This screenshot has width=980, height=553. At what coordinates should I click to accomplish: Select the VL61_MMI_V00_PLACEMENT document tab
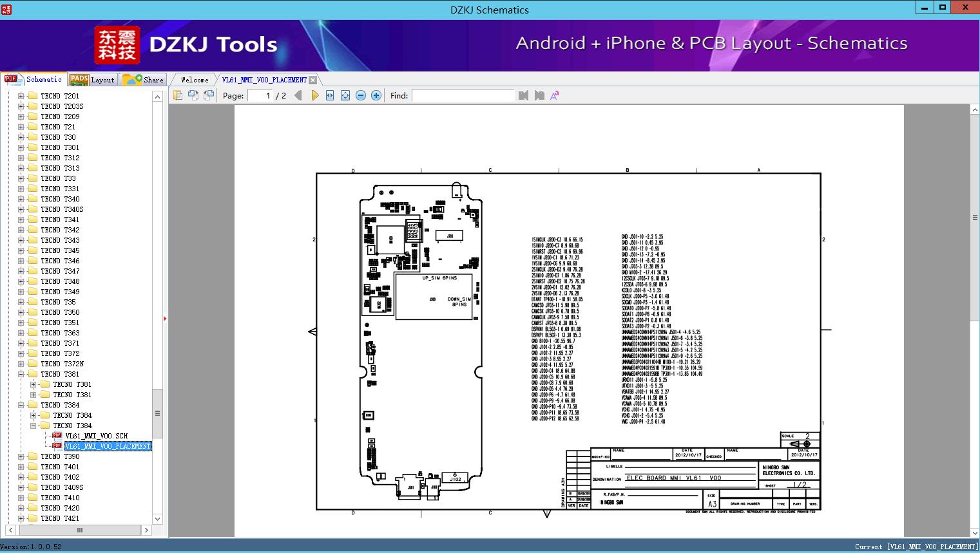264,80
